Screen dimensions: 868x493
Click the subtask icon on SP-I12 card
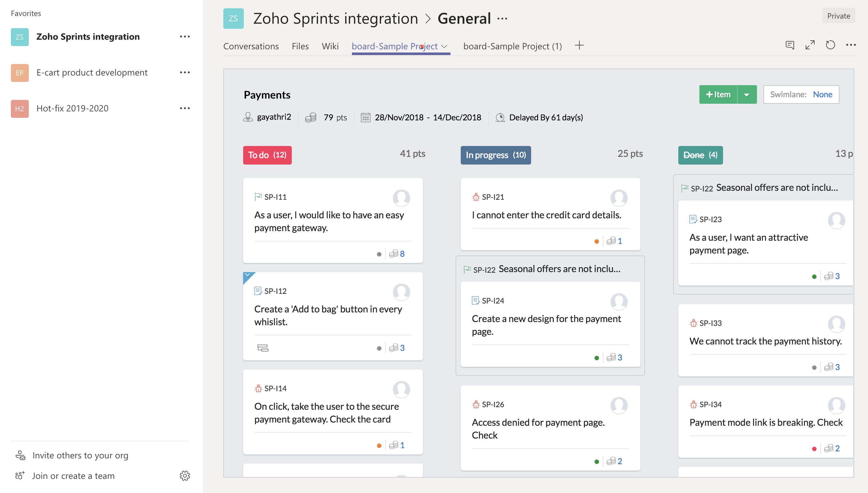tap(263, 348)
